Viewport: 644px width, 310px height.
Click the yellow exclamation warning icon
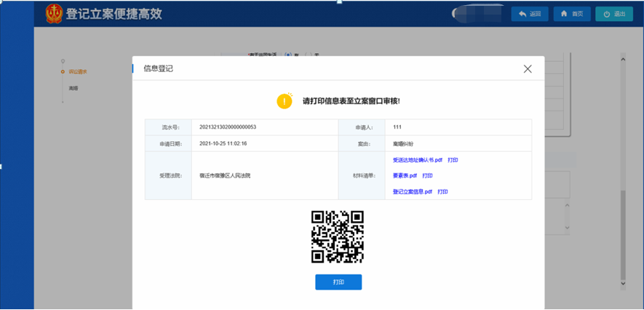tap(285, 100)
